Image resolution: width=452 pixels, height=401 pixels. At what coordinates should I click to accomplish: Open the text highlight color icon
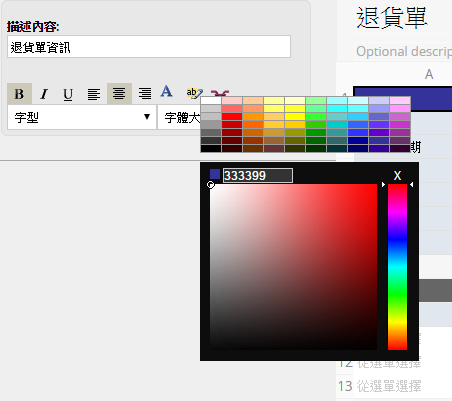[x=194, y=93]
